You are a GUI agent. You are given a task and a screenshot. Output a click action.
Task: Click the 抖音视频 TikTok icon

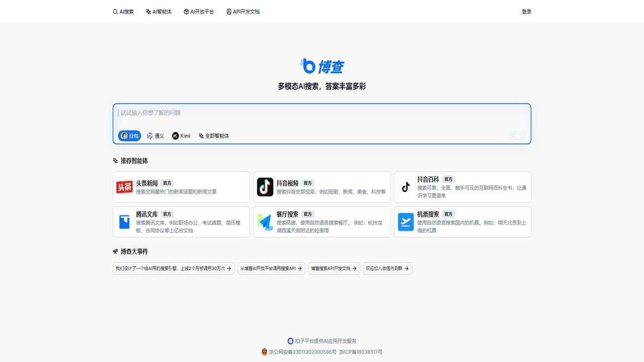pos(265,187)
